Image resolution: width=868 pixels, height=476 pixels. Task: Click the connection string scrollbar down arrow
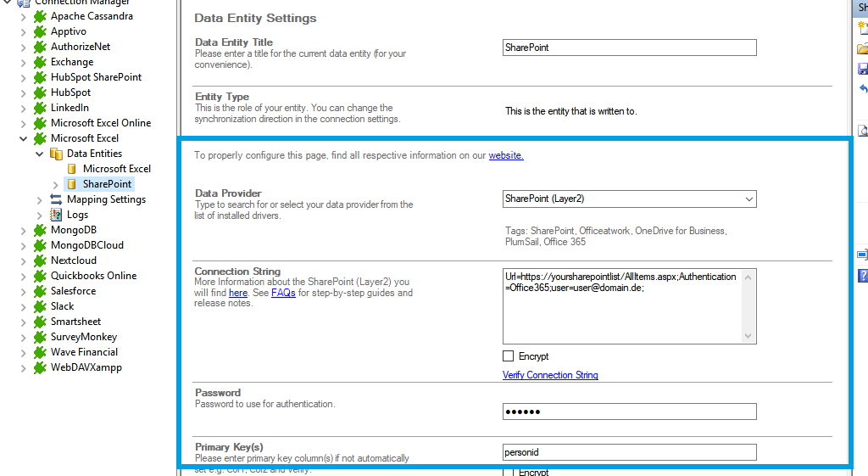pyautogui.click(x=748, y=336)
